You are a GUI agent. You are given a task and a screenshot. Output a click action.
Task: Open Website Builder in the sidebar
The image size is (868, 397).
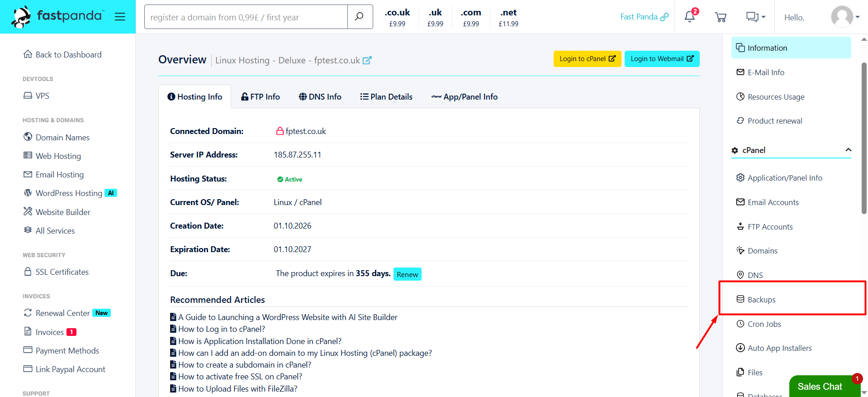[57, 212]
